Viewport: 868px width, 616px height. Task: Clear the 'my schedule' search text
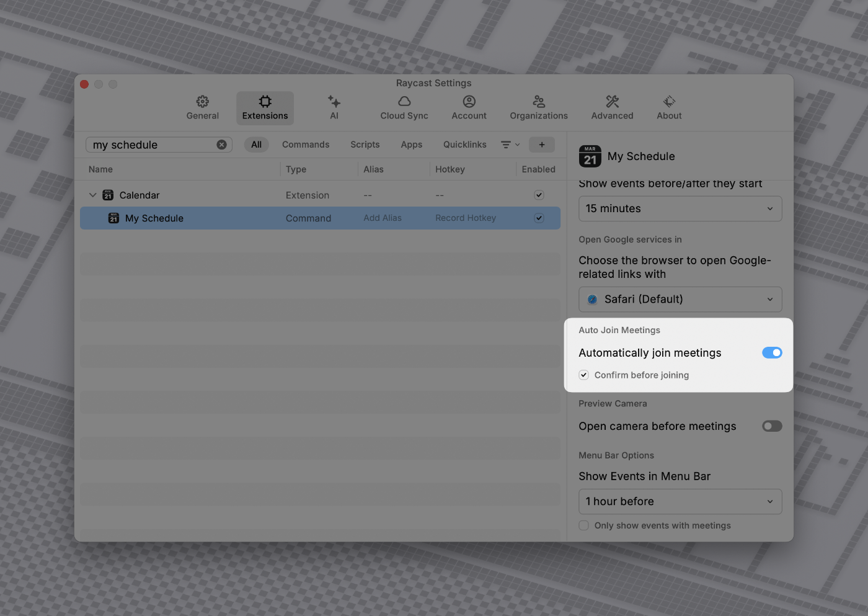coord(221,145)
